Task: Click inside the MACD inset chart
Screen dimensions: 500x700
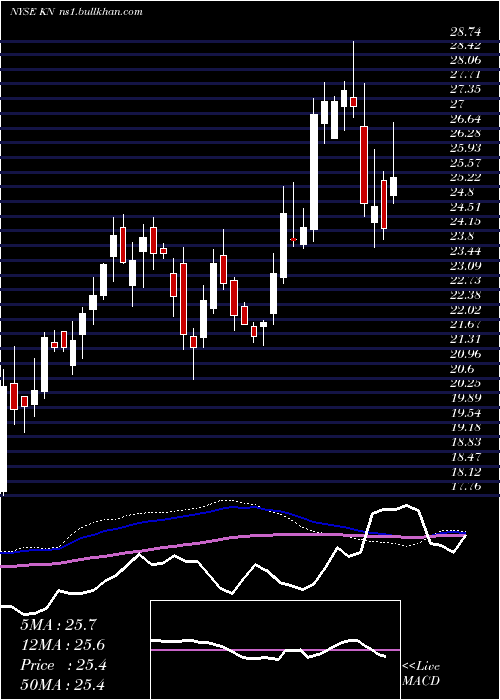Action: (x=275, y=650)
